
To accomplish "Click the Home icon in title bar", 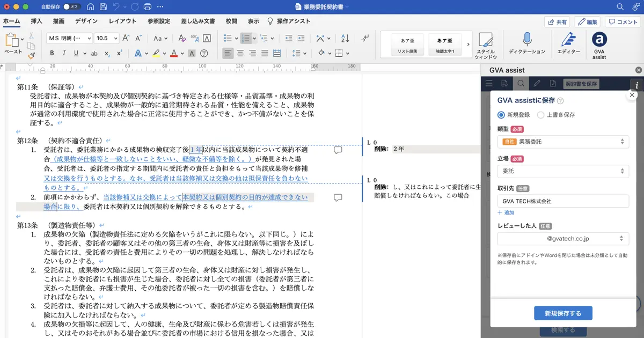I will [90, 7].
